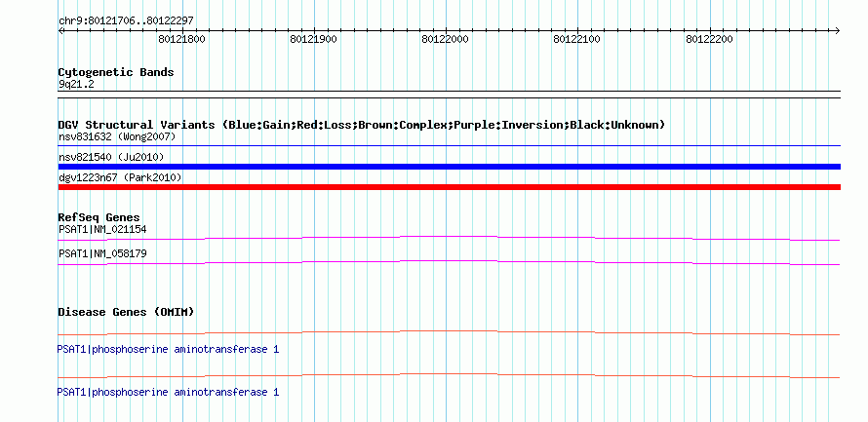Click the 9q21.2 band label

(x=75, y=84)
